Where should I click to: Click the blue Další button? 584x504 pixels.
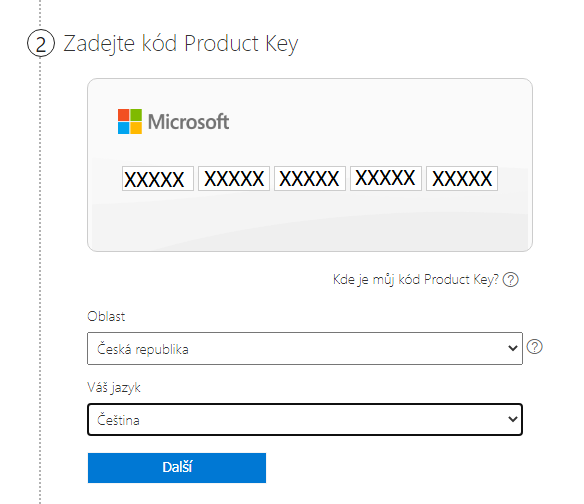click(177, 468)
